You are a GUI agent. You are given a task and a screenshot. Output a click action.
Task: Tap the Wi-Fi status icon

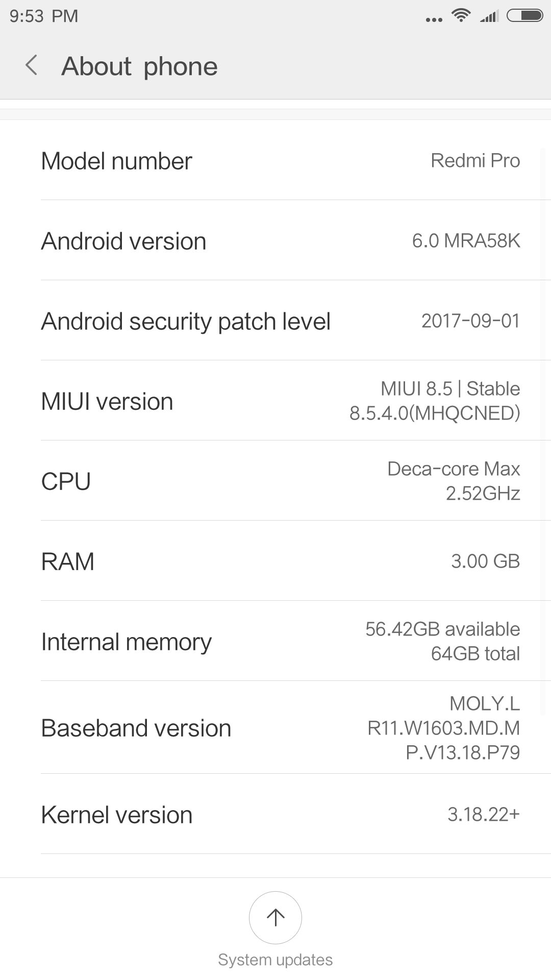pyautogui.click(x=461, y=16)
